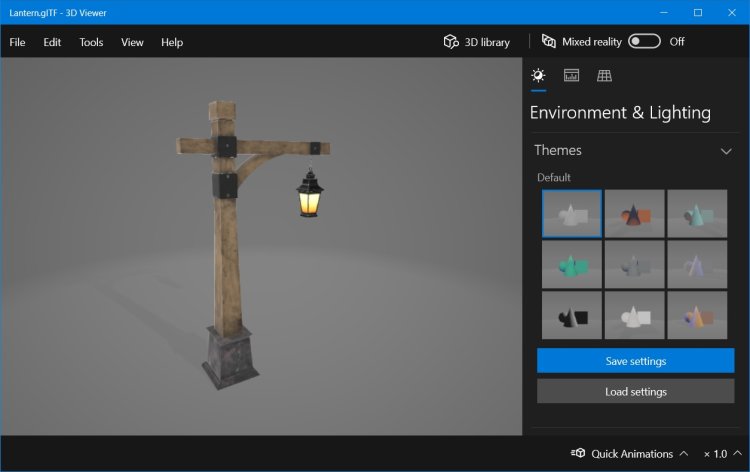Screen dimensions: 750x472
Task: Click the Save settings button
Action: click(635, 361)
